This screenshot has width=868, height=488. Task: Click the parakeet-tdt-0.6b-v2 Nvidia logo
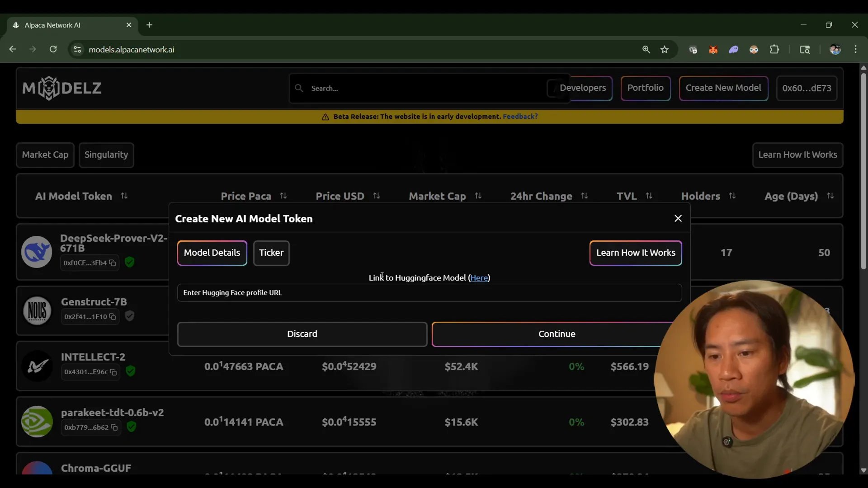[x=37, y=422]
